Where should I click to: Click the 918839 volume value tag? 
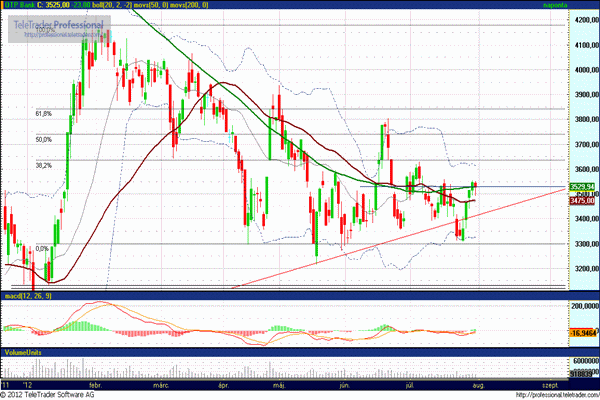tap(583, 373)
